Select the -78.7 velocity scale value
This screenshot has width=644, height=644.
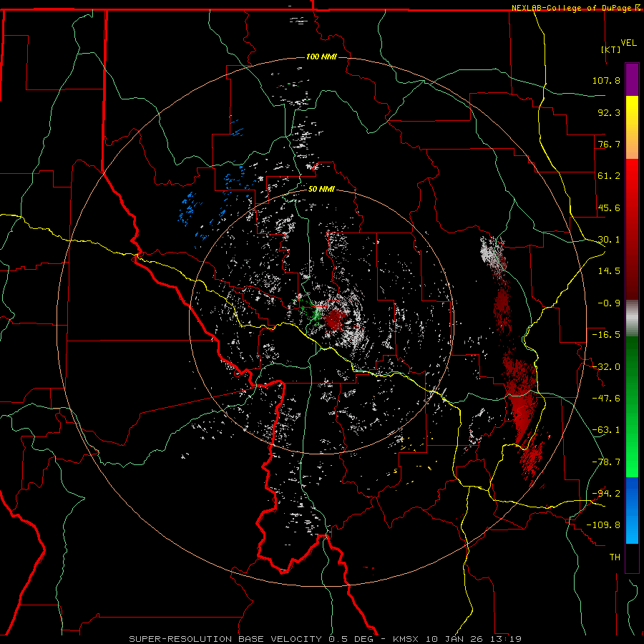pos(606,462)
